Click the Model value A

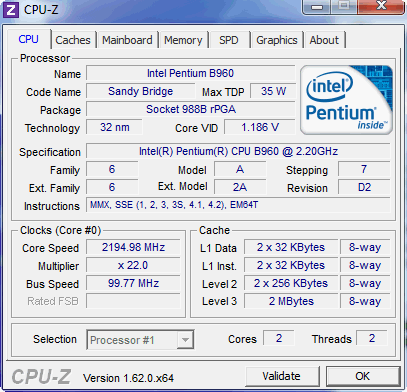coord(240,169)
